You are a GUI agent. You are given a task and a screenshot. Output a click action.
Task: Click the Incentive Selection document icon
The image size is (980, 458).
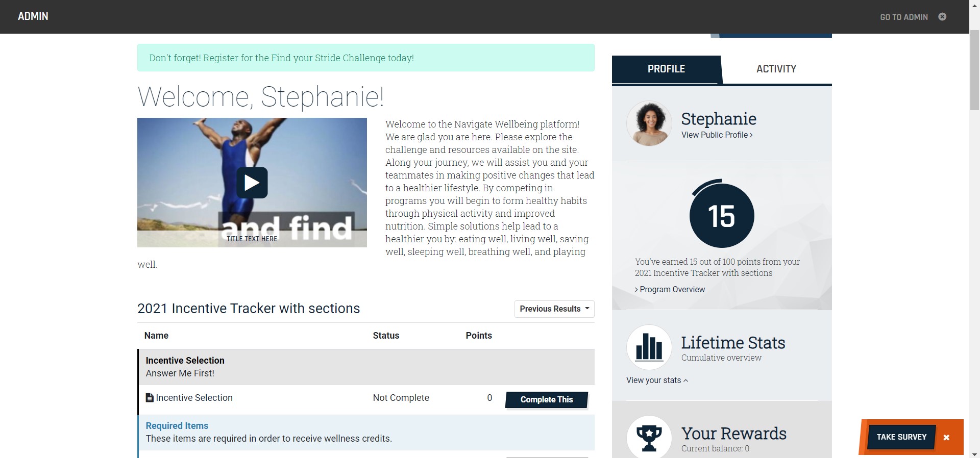[150, 398]
